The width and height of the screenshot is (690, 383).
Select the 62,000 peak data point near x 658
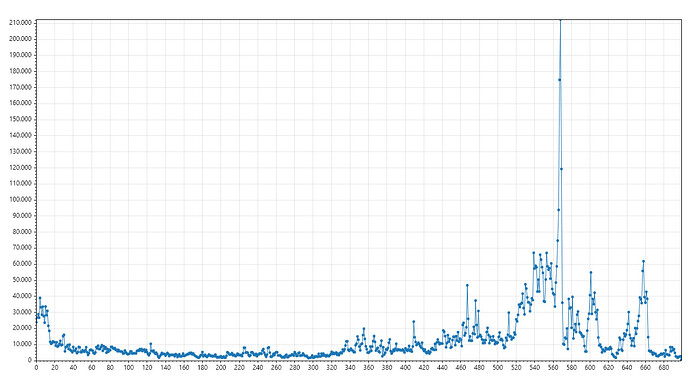point(643,261)
